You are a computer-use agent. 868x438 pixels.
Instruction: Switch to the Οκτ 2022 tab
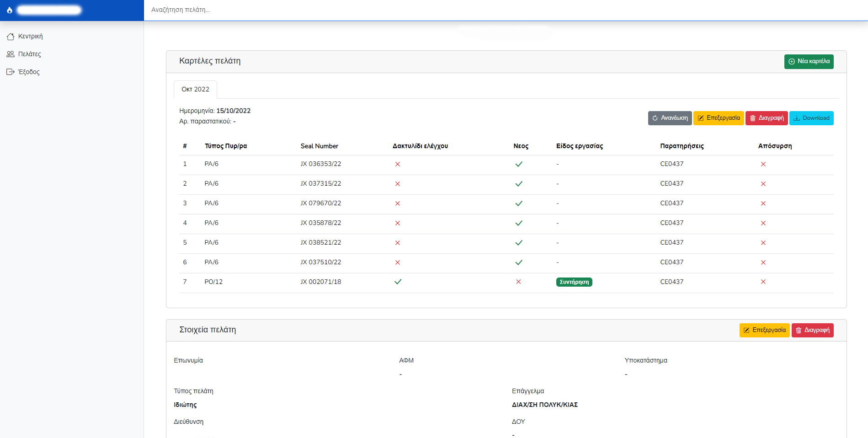(x=195, y=90)
